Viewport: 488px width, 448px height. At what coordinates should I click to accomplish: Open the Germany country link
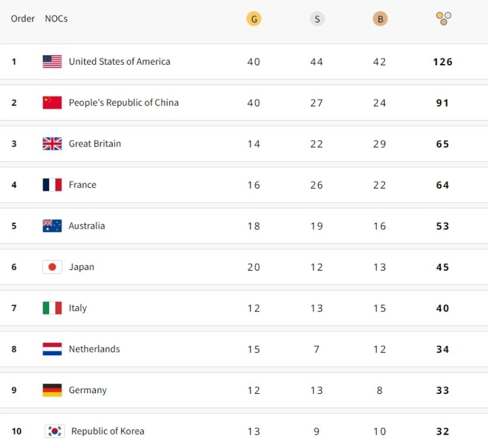click(x=88, y=390)
